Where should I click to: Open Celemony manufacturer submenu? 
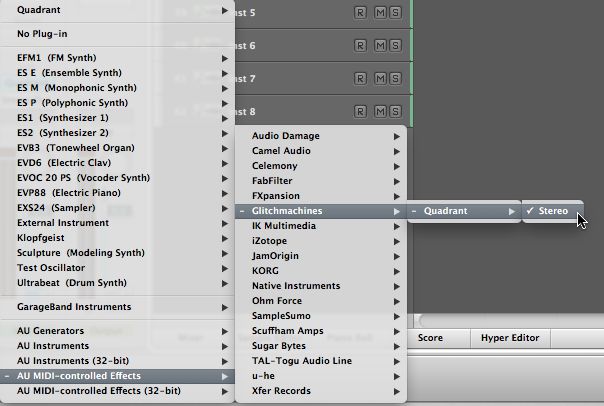(x=321, y=166)
